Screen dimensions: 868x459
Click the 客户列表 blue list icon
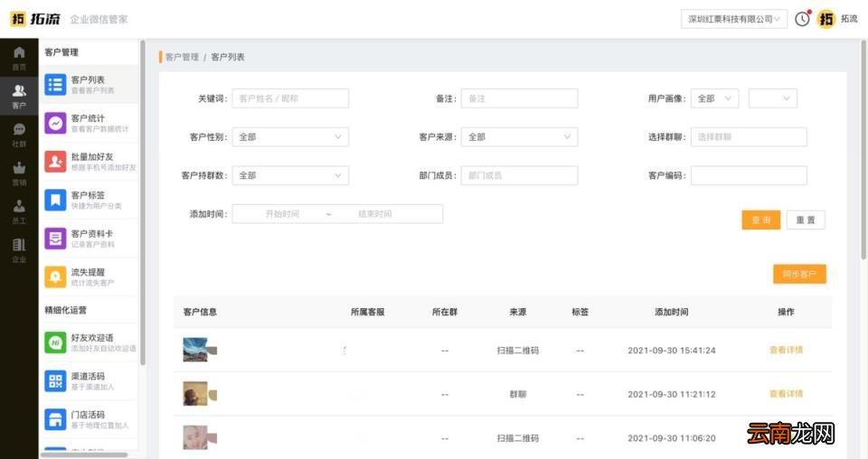click(55, 84)
